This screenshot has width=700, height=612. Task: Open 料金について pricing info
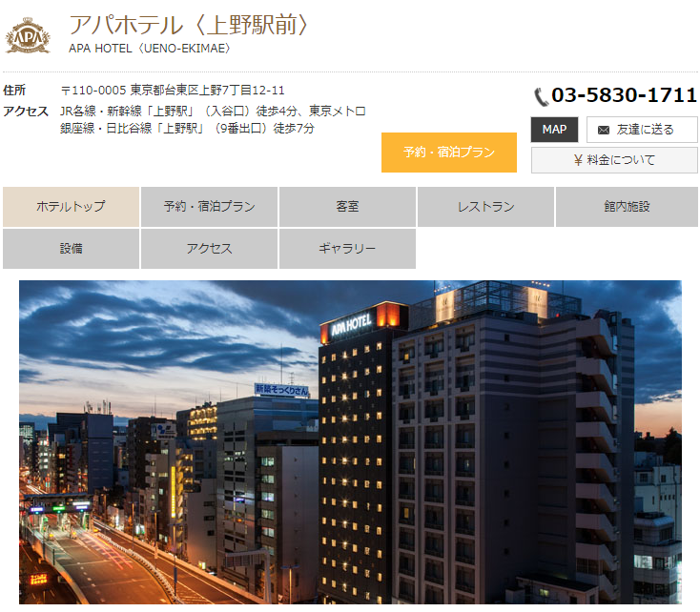pos(614,160)
